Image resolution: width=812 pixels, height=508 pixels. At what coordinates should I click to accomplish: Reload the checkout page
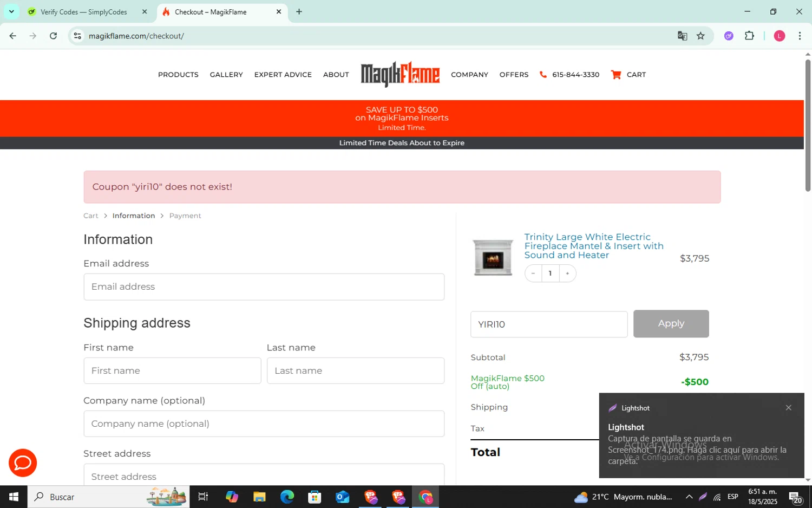[x=53, y=36]
